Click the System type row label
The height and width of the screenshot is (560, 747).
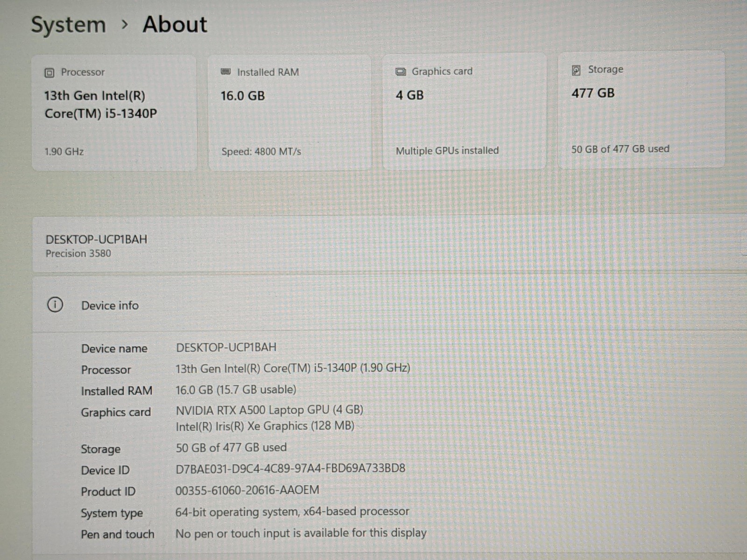point(112,513)
